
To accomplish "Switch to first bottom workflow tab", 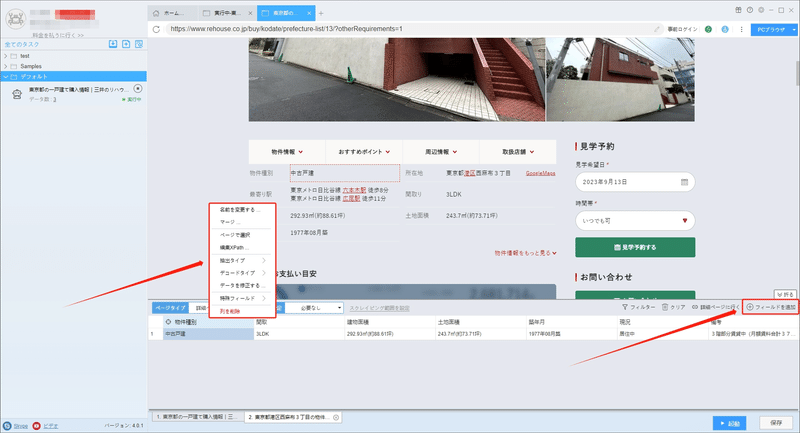I will (196, 417).
